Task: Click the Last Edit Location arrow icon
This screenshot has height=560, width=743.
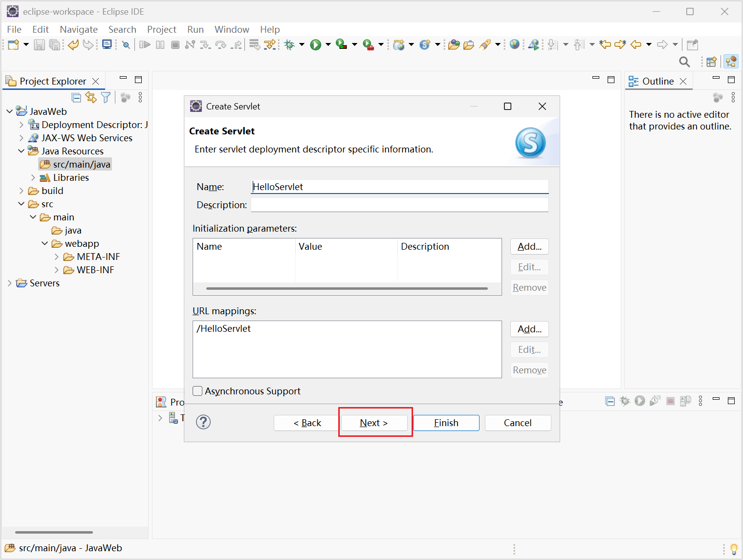Action: click(605, 44)
